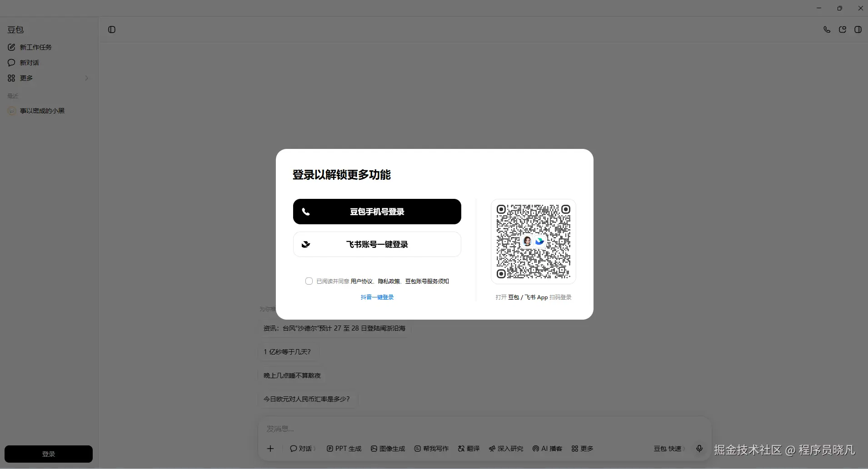Restore down the window
This screenshot has height=469, width=868.
point(840,8)
